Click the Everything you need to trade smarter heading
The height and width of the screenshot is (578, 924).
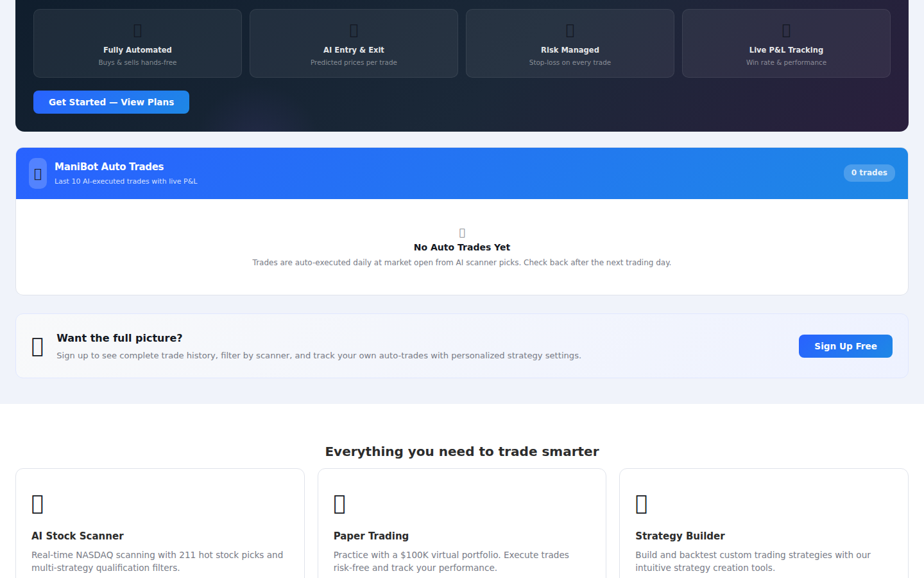coord(461,451)
